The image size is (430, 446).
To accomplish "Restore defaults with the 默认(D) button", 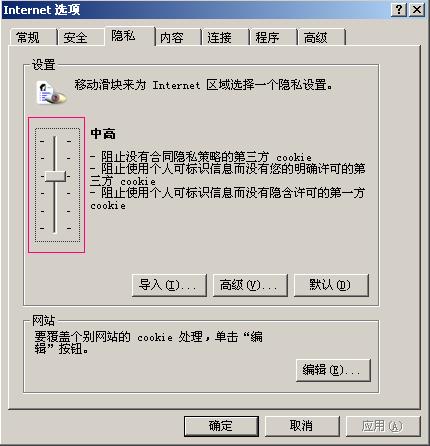I will pos(331,285).
